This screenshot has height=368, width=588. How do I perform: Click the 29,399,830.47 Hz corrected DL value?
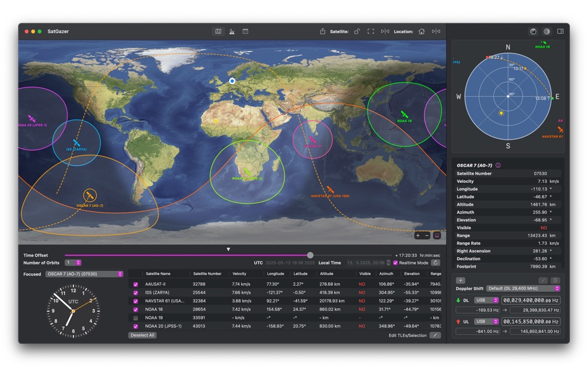535,310
